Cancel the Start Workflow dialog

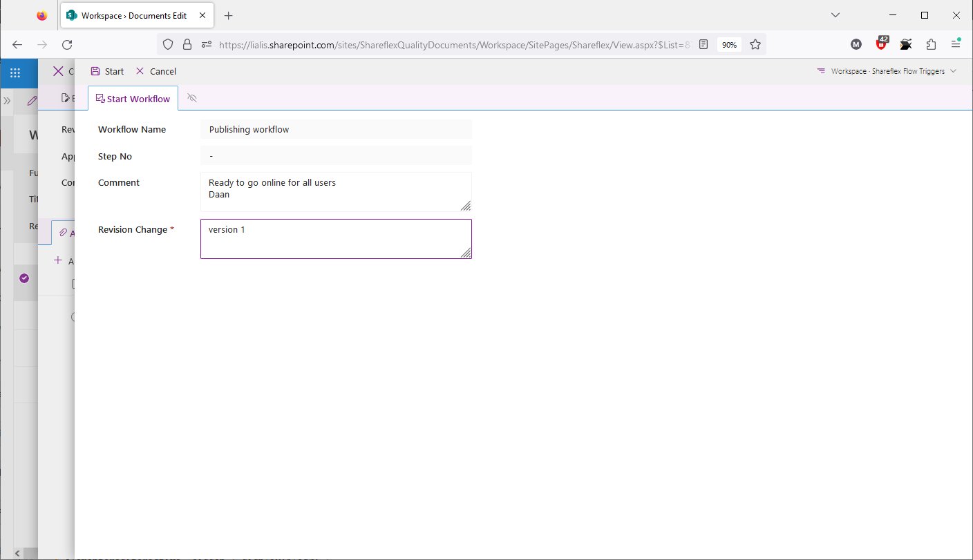pyautogui.click(x=155, y=71)
